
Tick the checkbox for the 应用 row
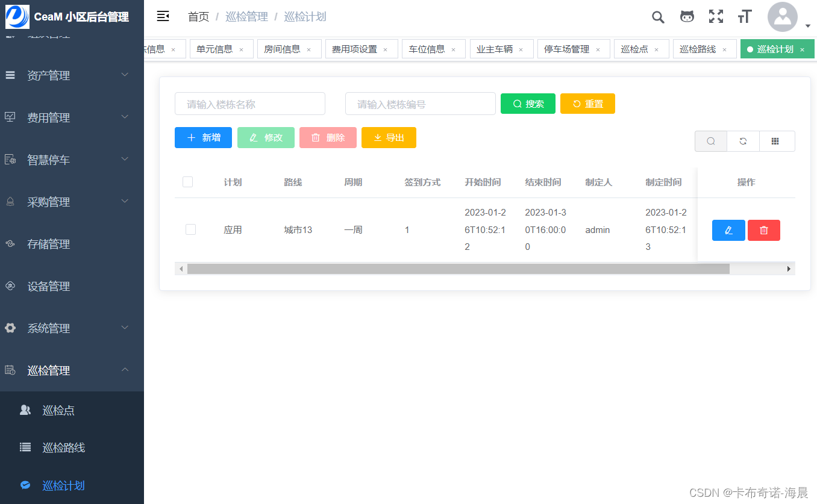[x=191, y=229]
